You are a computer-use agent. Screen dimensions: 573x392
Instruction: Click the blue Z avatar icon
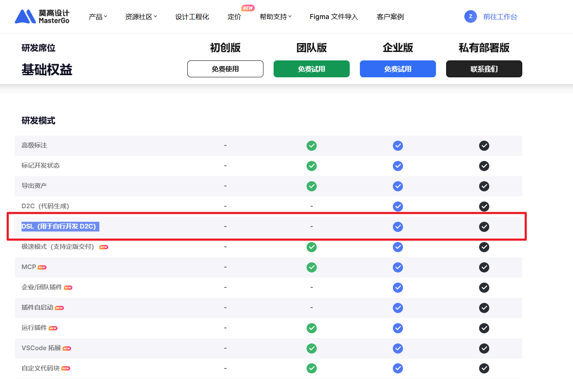pos(470,16)
